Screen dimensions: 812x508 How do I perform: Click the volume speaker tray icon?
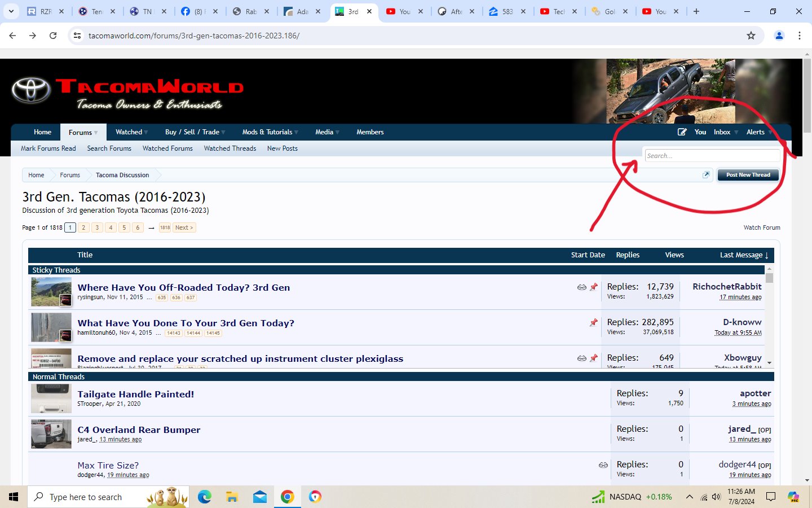[716, 497]
